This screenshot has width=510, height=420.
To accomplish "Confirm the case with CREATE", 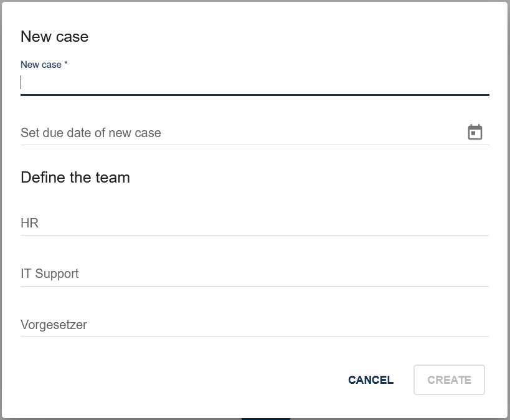I will 449,379.
